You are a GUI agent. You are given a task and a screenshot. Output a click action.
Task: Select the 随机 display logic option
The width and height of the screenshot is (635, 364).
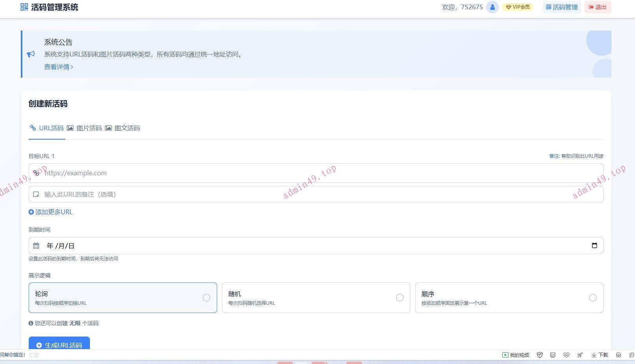(316, 298)
